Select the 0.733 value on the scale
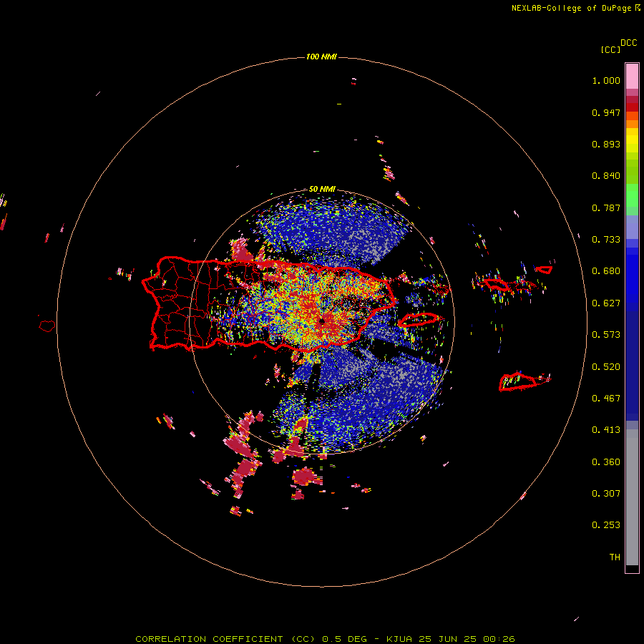The height and width of the screenshot is (644, 644). tap(606, 240)
